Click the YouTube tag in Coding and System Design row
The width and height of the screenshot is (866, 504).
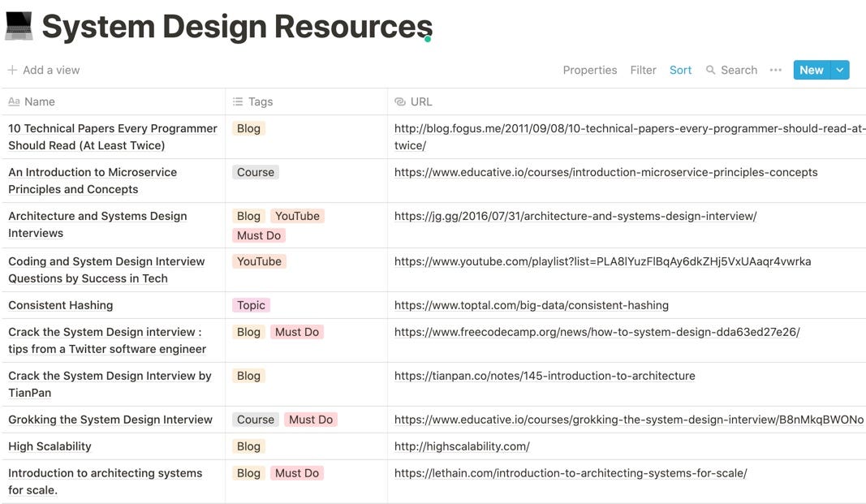(x=259, y=261)
